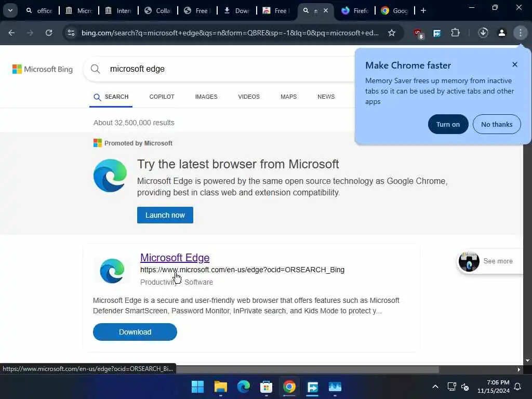Decline Memory Saver with No thanks

pyautogui.click(x=497, y=124)
